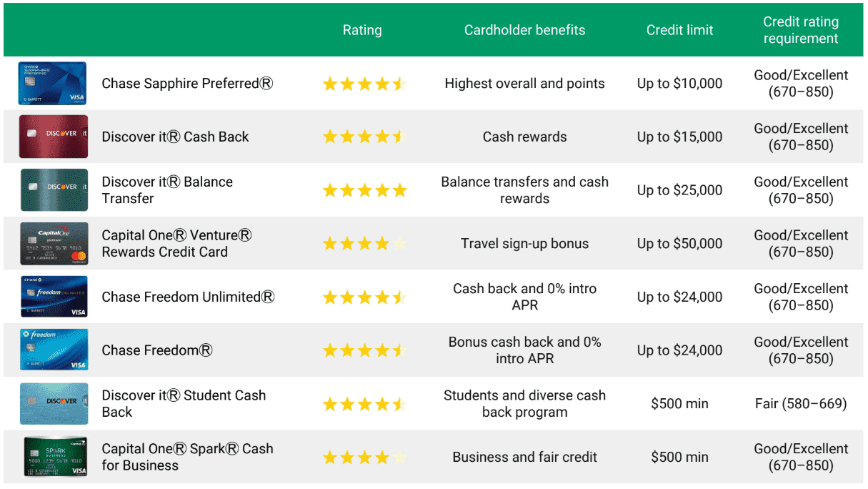Image resolution: width=868 pixels, height=489 pixels.
Task: Click the star rating in Chase Sapphire row
Action: point(364,84)
